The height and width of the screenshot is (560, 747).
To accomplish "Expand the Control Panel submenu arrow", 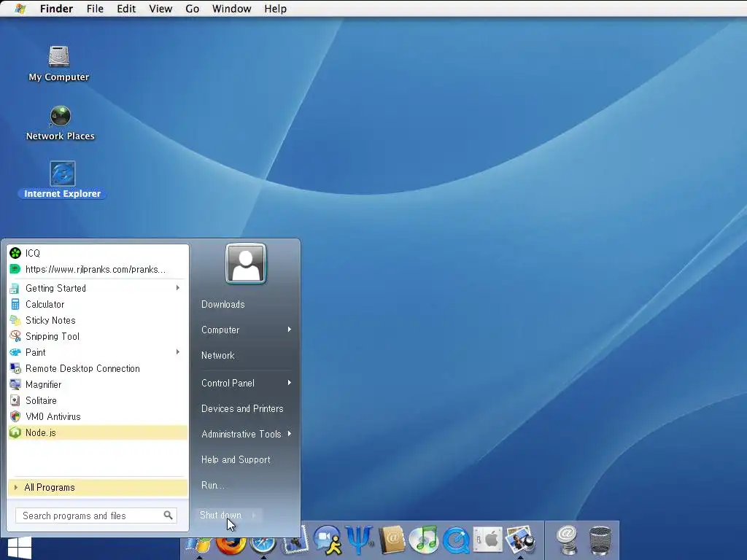I will (x=289, y=383).
